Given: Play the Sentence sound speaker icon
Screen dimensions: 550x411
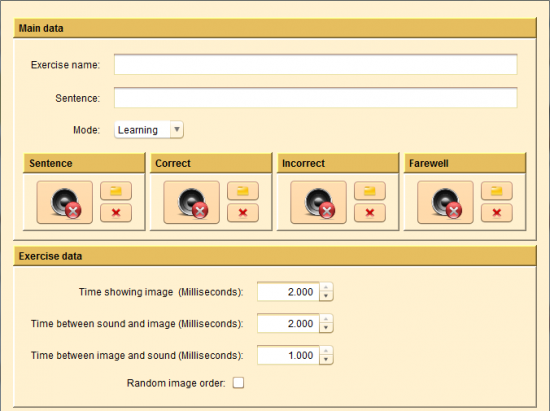Looking at the screenshot, I should [65, 202].
